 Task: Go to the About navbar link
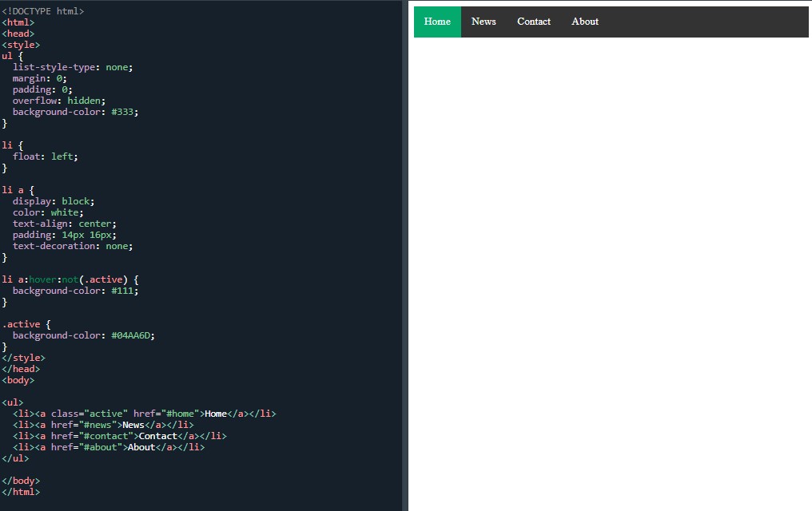[x=584, y=22]
